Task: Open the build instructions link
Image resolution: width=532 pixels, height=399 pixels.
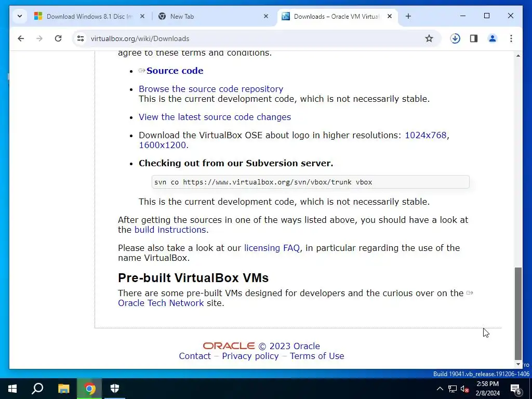Action: (170, 230)
